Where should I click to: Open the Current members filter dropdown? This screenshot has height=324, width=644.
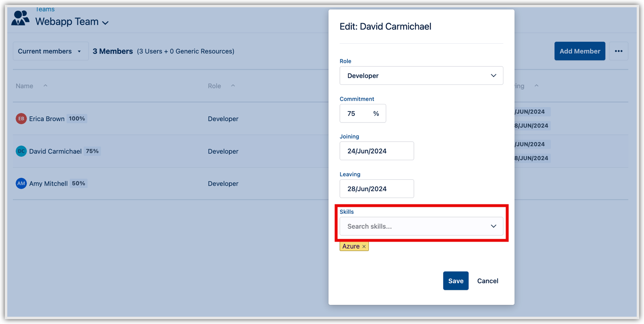pyautogui.click(x=50, y=51)
